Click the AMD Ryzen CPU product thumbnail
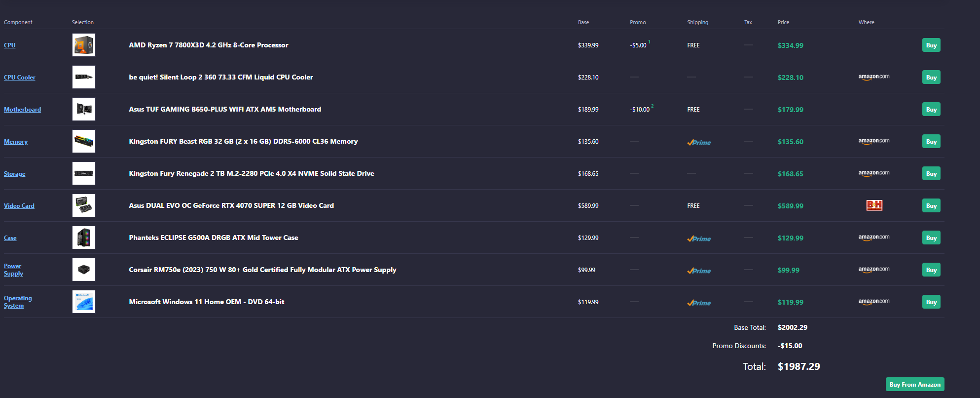The image size is (980, 398). click(84, 45)
